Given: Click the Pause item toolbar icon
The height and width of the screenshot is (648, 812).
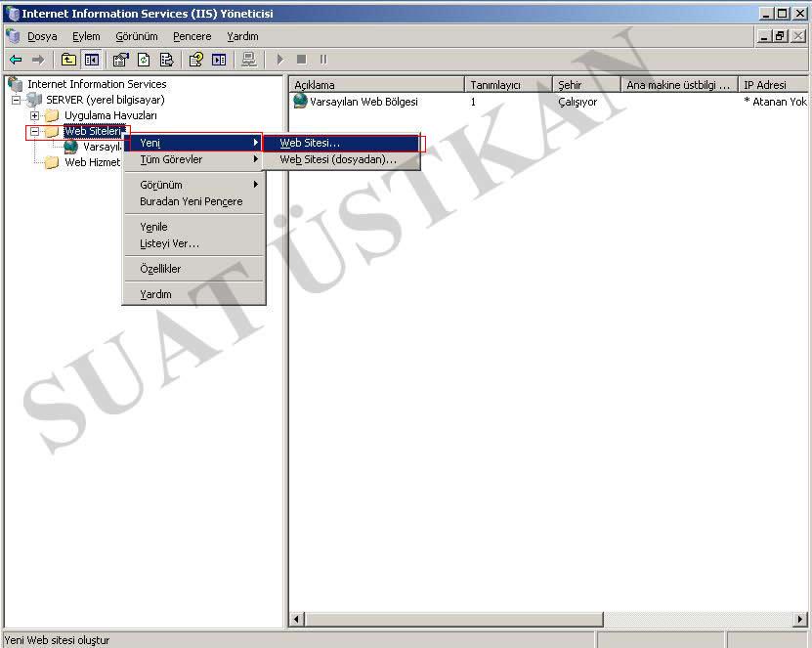Looking at the screenshot, I should coord(323,60).
